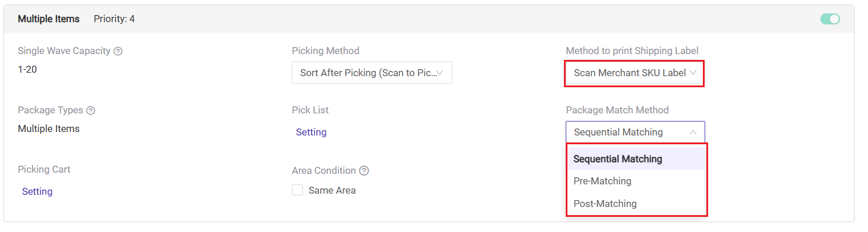Check the Same Area checkbox
The width and height of the screenshot is (868, 232).
click(x=298, y=190)
